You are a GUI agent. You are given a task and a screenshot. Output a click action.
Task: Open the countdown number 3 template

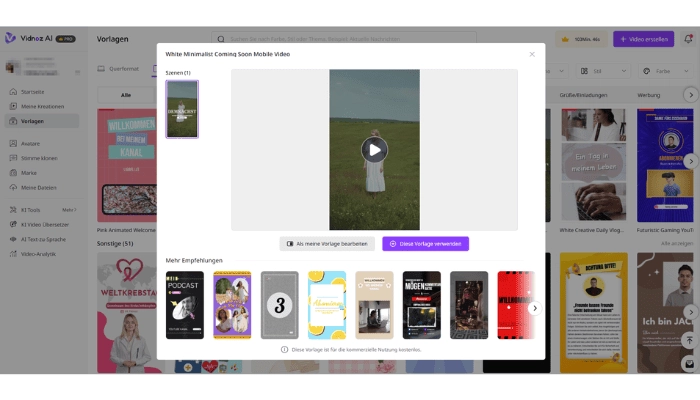pos(279,305)
